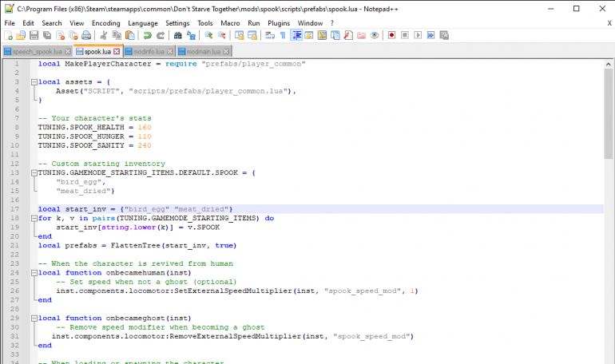This screenshot has height=364, width=615.
Task: Close the current document via toolbar icon
Action: pyautogui.click(x=61, y=36)
